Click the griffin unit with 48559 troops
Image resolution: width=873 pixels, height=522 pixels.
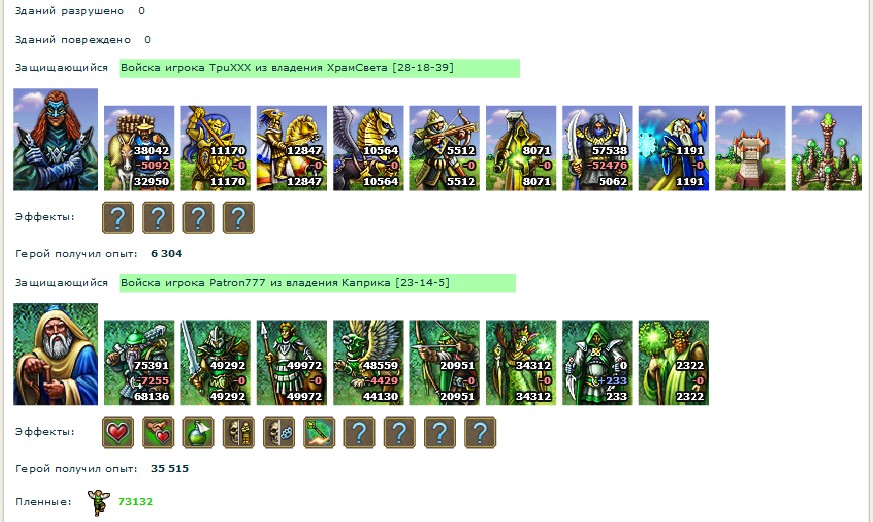(x=368, y=363)
